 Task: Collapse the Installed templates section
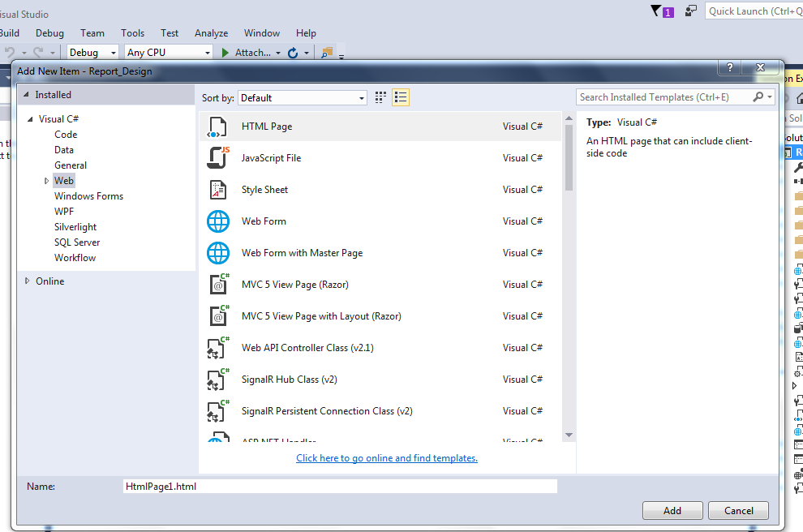coord(26,95)
